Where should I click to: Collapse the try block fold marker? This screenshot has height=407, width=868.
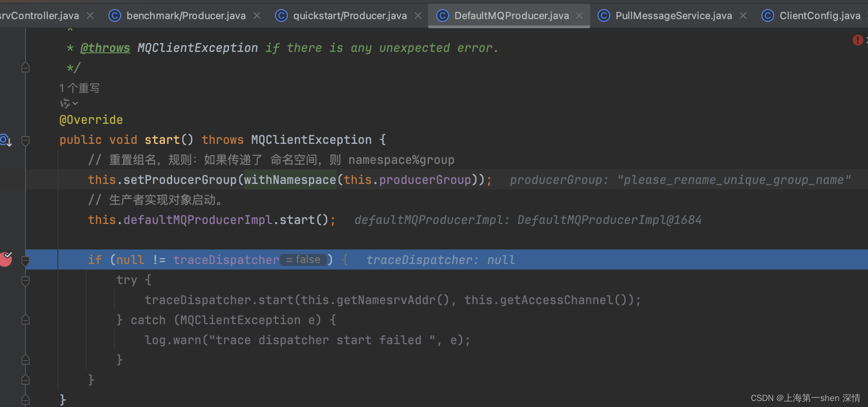tap(26, 281)
